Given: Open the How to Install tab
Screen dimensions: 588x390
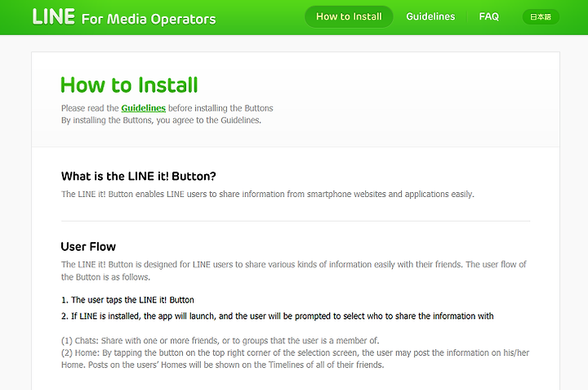Looking at the screenshot, I should pyautogui.click(x=349, y=16).
